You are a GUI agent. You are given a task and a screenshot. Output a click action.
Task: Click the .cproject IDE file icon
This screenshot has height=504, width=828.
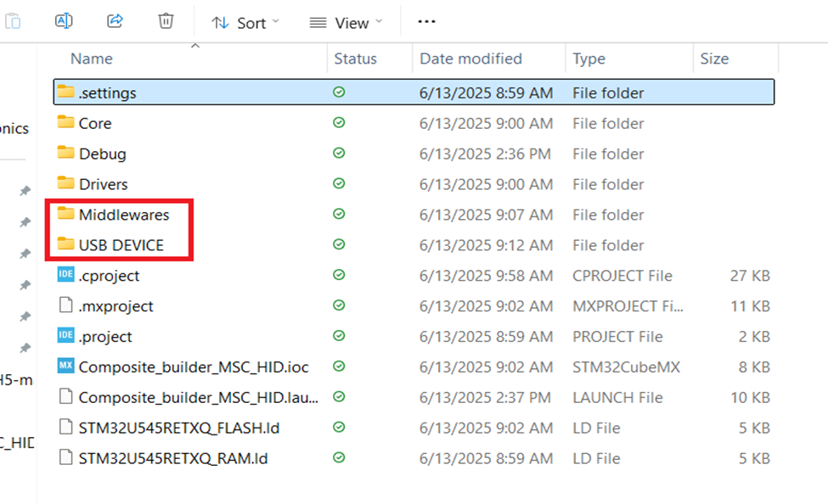[65, 274]
